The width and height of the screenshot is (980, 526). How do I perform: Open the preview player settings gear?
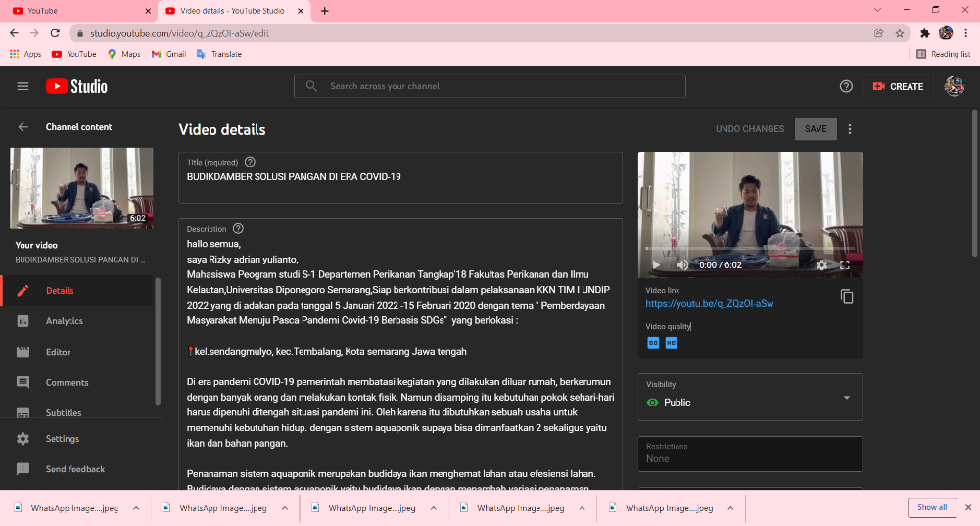click(821, 265)
